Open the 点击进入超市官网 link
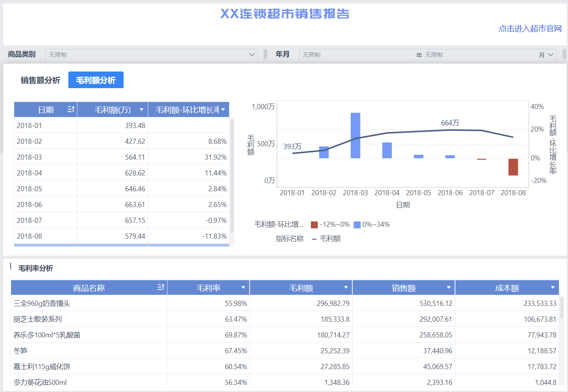This screenshot has height=392, width=568. 530,28
